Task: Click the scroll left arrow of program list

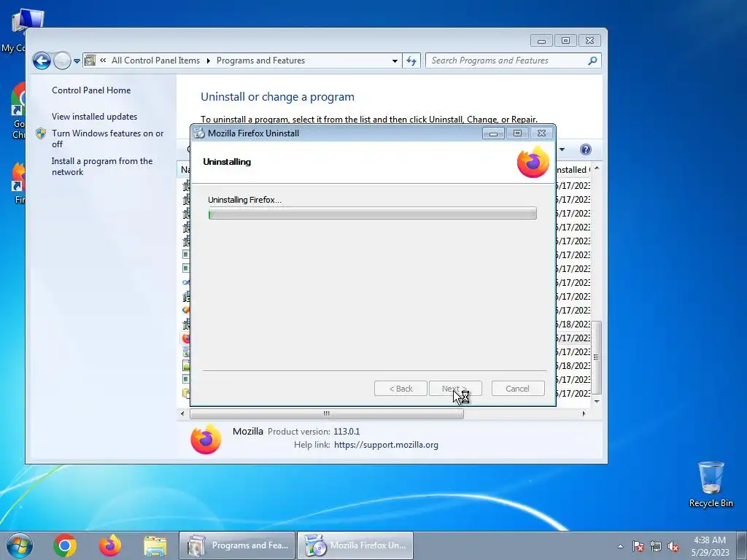Action: 182,413
